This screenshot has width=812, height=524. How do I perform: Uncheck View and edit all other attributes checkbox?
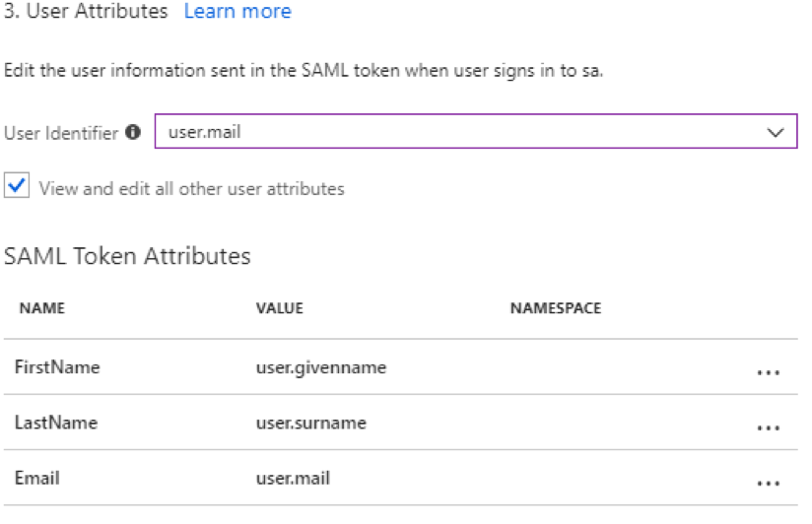pos(17,186)
